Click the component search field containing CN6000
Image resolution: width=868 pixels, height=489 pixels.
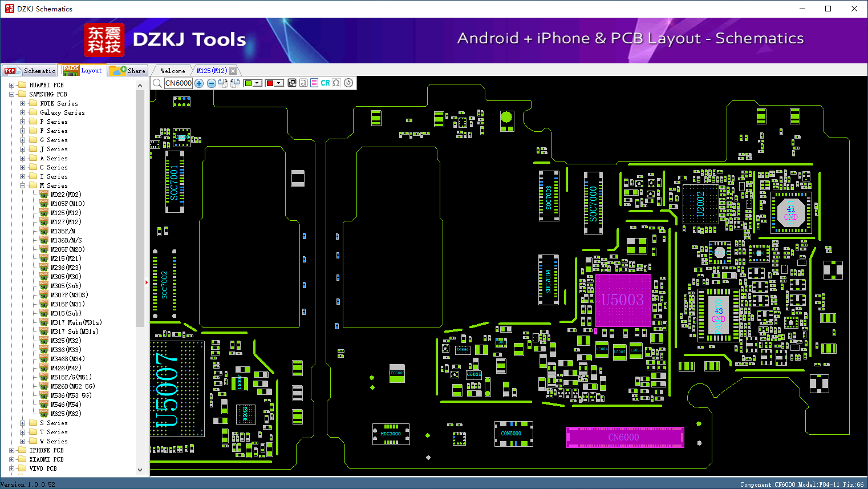179,83
